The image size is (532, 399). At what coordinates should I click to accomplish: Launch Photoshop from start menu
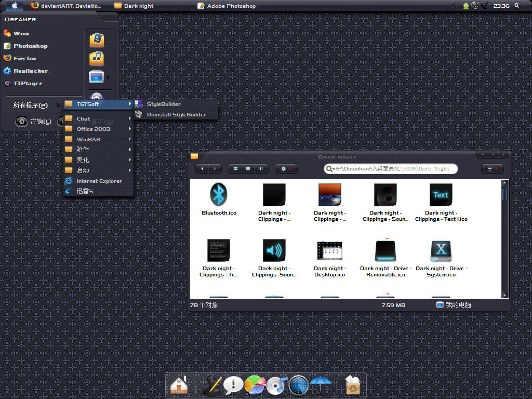coord(25,46)
